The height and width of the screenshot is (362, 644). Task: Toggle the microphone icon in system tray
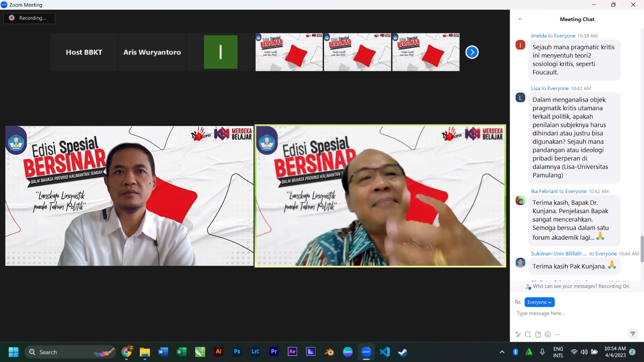click(542, 352)
